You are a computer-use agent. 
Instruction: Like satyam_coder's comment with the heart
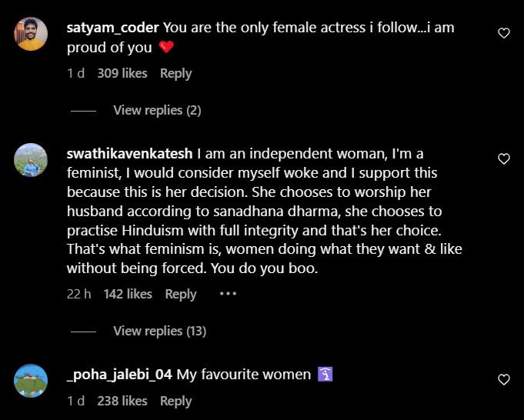(x=504, y=33)
